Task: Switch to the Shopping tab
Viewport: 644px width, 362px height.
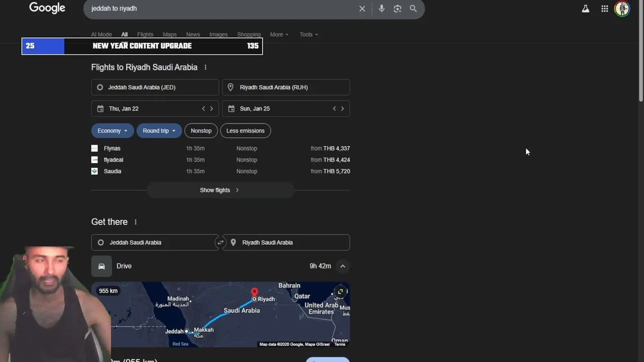Action: pyautogui.click(x=249, y=35)
